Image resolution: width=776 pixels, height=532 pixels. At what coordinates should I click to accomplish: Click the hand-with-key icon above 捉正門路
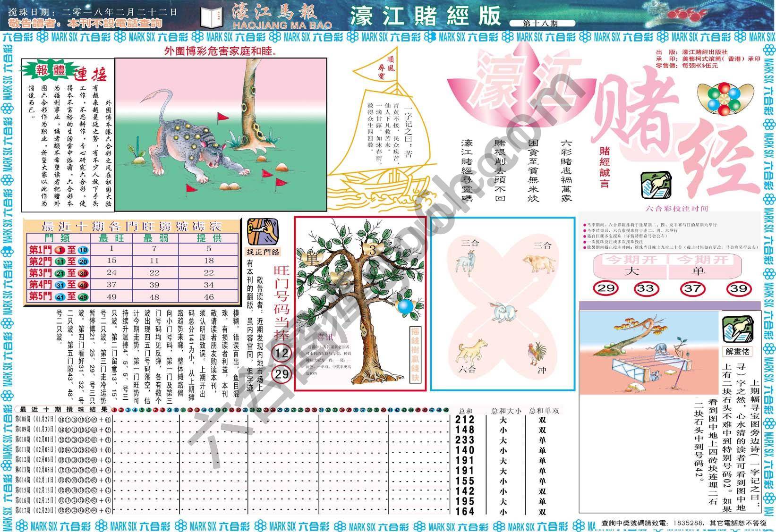tap(263, 231)
